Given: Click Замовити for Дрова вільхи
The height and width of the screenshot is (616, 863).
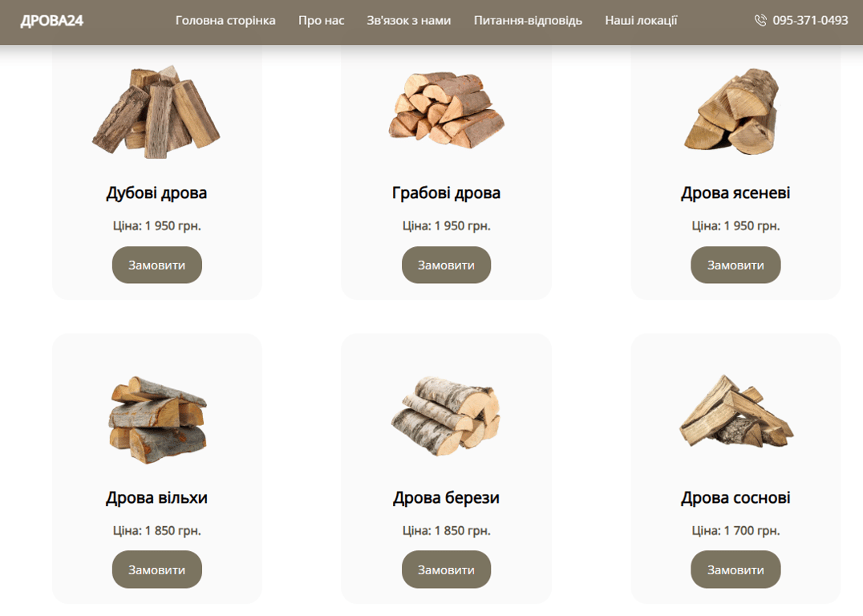Looking at the screenshot, I should (x=157, y=569).
